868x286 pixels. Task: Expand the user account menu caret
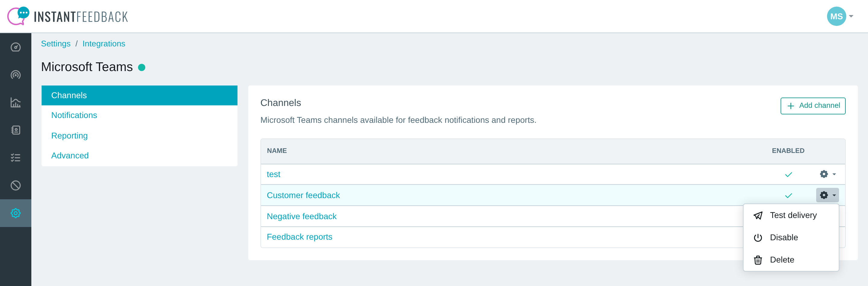coord(851,16)
